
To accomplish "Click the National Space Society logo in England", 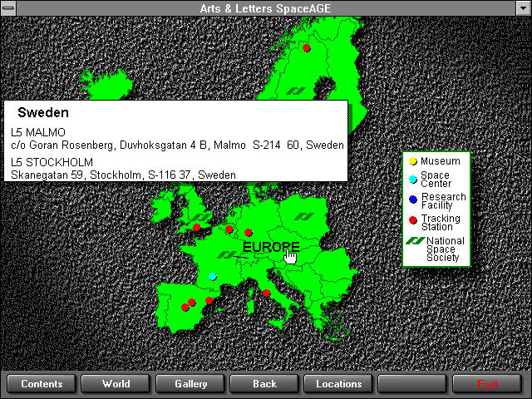I will [201, 216].
